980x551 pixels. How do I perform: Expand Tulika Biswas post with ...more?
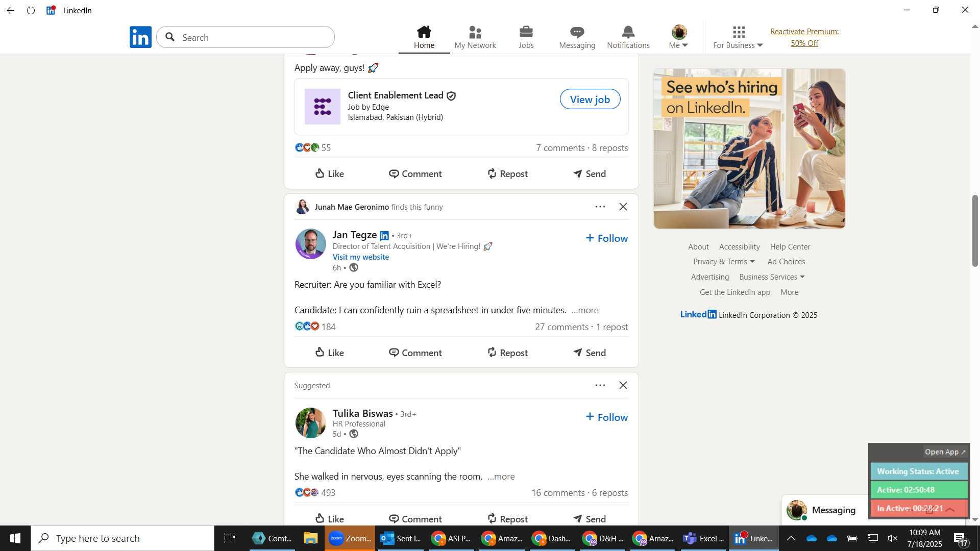(501, 477)
